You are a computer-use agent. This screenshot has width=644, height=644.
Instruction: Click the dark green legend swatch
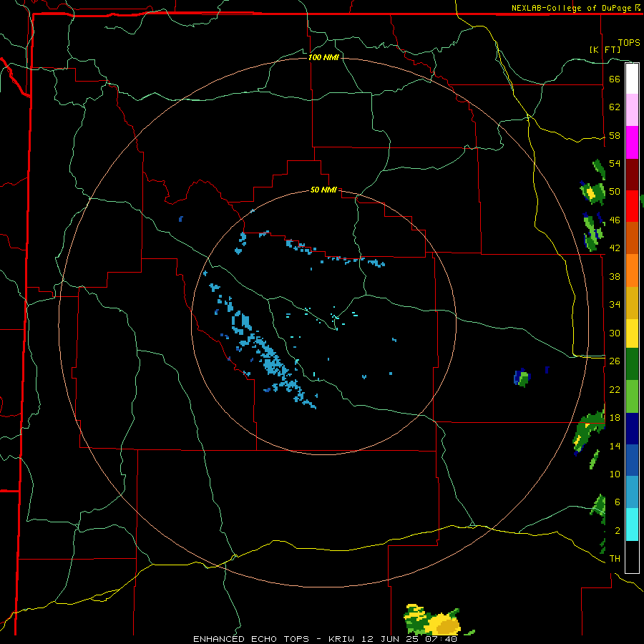click(x=632, y=364)
